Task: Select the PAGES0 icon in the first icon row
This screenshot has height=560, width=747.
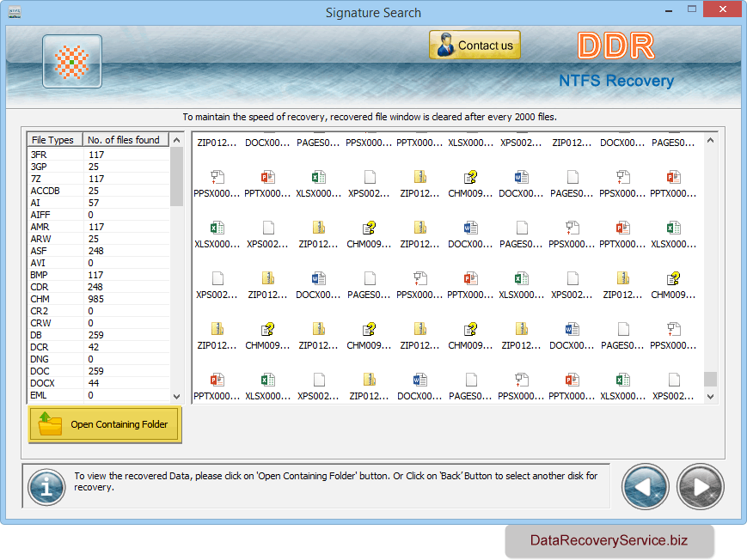Action: point(572,178)
